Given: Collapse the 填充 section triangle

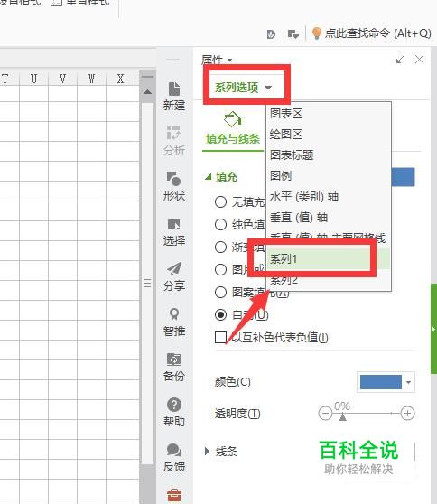Looking at the screenshot, I should click(209, 177).
